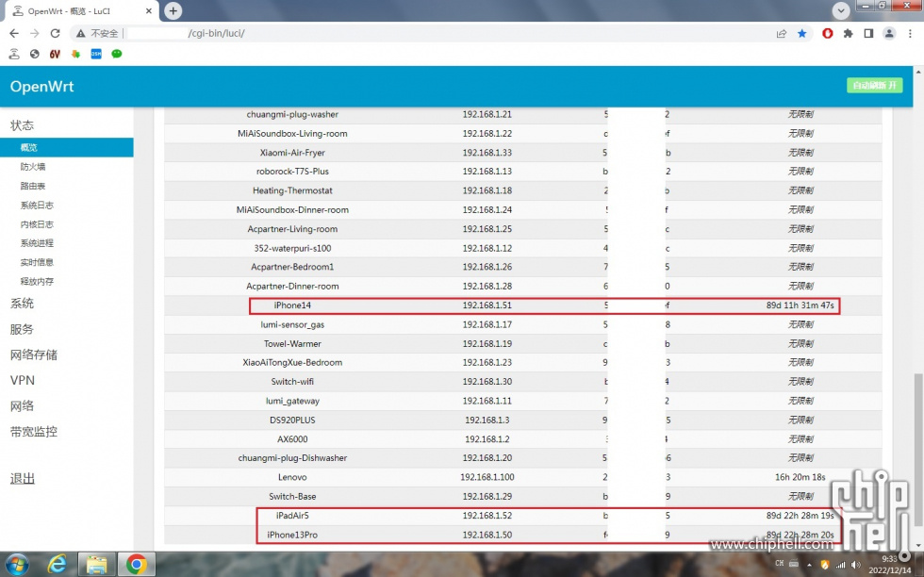The height and width of the screenshot is (577, 924).
Task: Open the router bookmark icon
Action: (x=14, y=55)
